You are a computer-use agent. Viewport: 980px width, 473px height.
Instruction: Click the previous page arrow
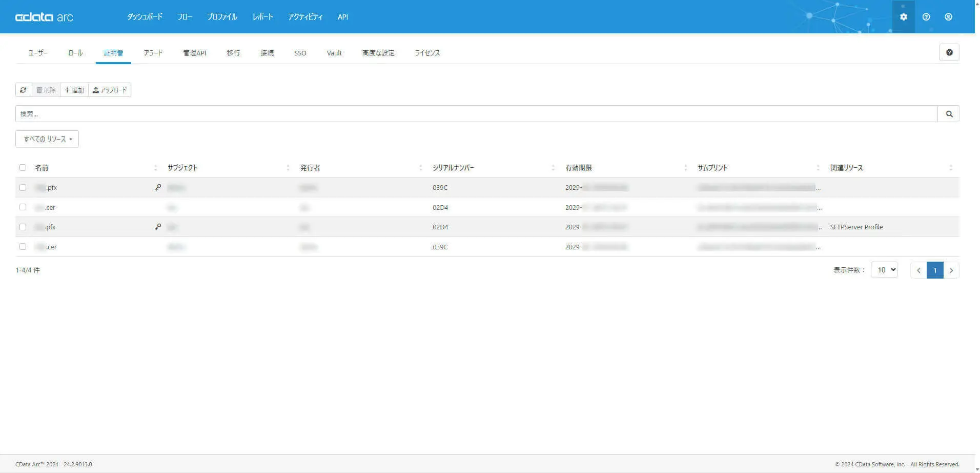click(918, 270)
